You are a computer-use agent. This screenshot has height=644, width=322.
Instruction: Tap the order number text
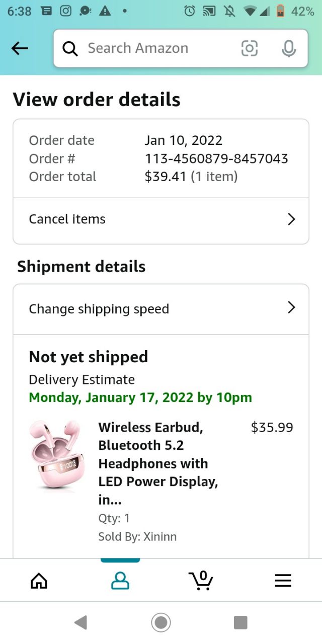click(216, 158)
